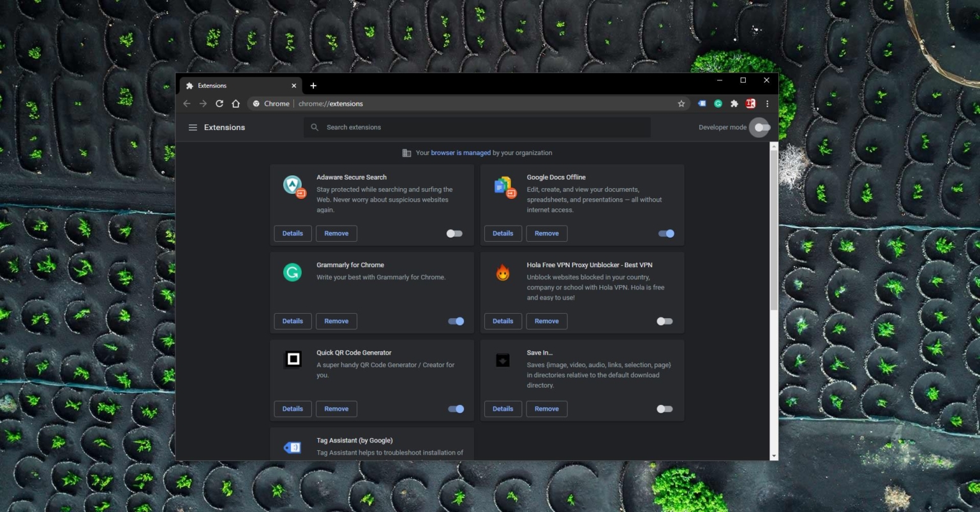The image size is (980, 512).
Task: Click the Extensions puzzle piece icon
Action: pos(734,103)
